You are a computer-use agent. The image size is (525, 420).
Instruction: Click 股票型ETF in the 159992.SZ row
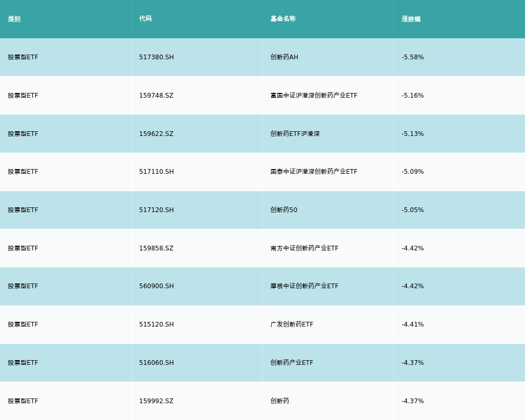[23, 401]
